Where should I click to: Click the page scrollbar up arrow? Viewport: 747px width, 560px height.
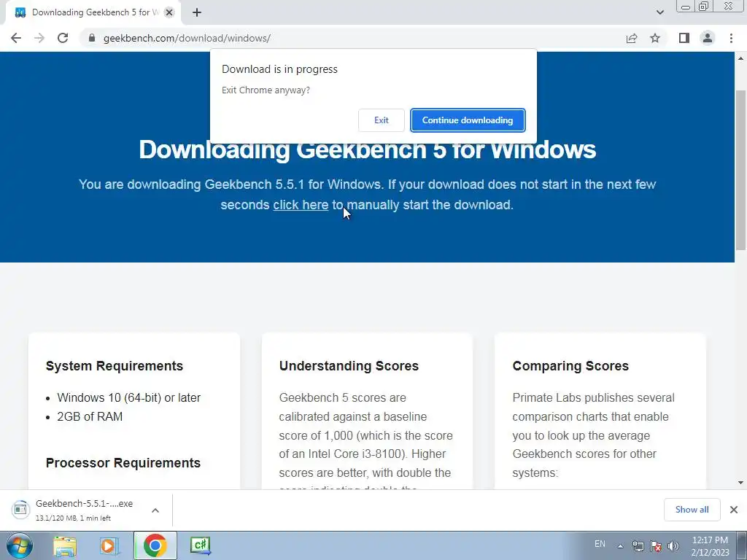point(741,58)
